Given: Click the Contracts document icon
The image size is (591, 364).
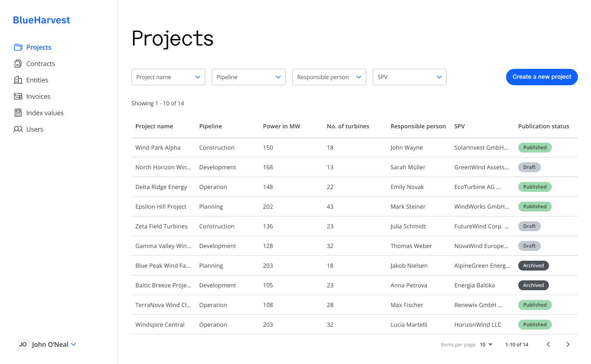Looking at the screenshot, I should 18,64.
